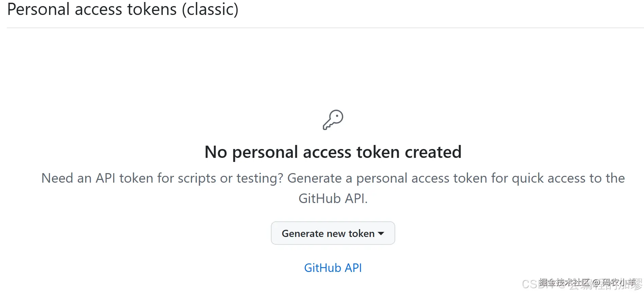Click the Generate new token button
The image size is (644, 295).
328,234
